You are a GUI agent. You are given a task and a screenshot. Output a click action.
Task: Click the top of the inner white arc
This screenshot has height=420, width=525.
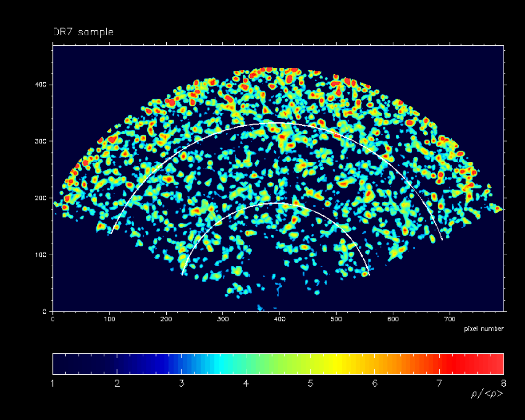(x=277, y=203)
